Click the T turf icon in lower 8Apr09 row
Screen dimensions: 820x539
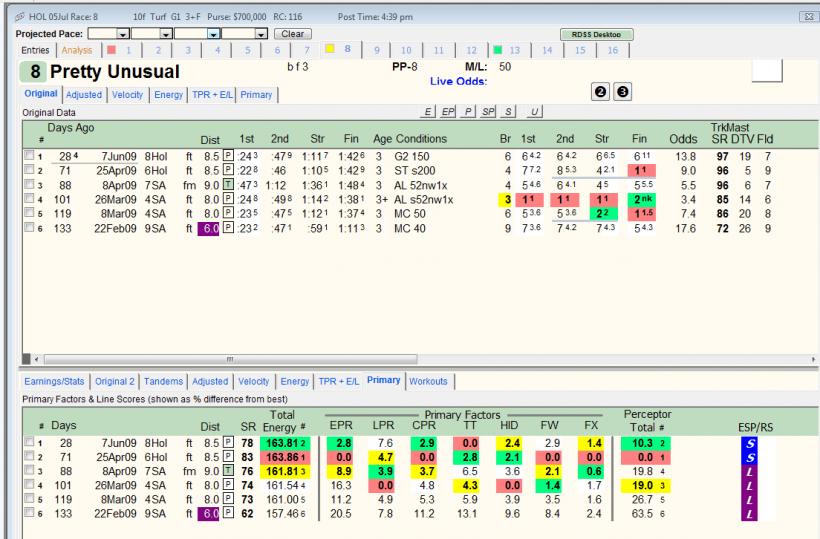[228, 471]
